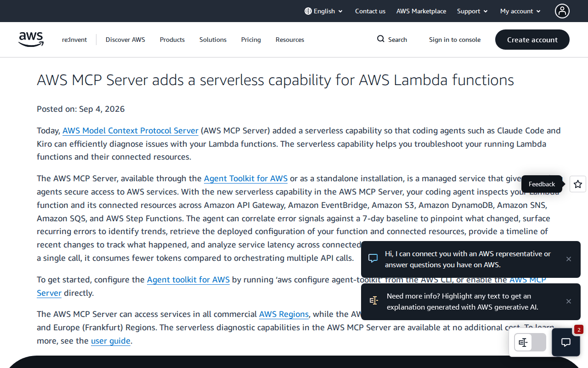The image size is (588, 368).
Task: Expand the Support dropdown
Action: (x=472, y=11)
